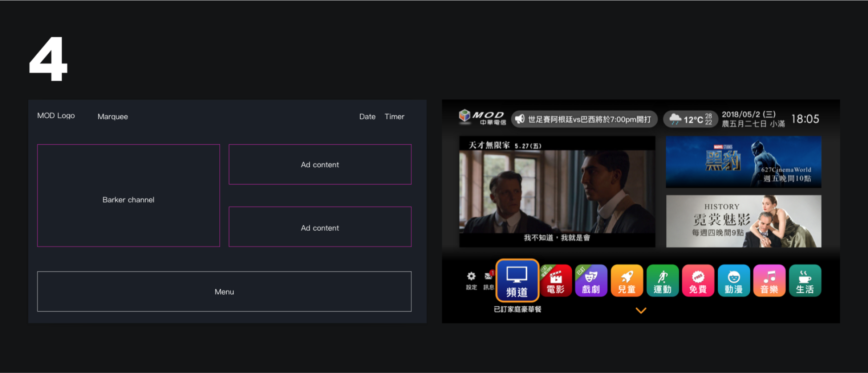Open the 動漫 anime tile
The image size is (868, 373).
click(734, 281)
